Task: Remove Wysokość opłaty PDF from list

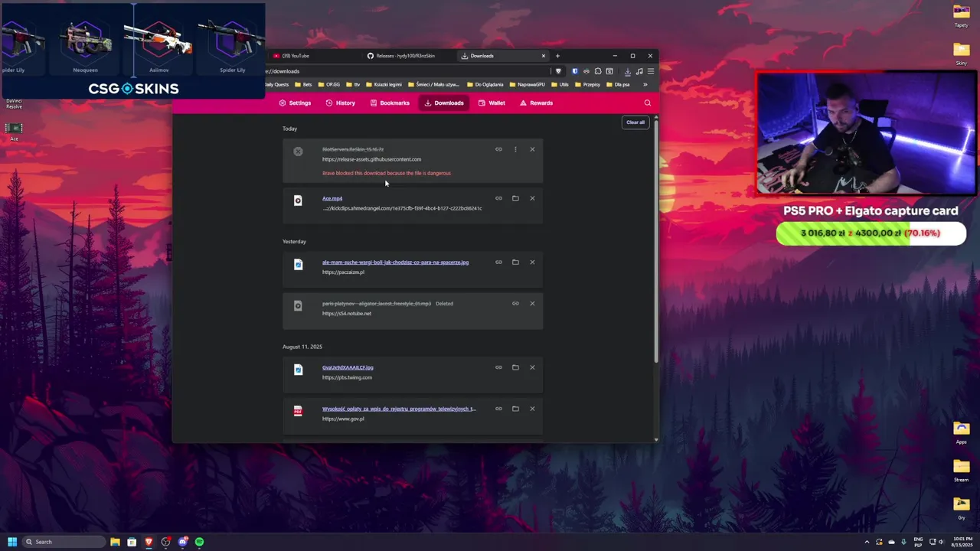Action: (x=532, y=409)
